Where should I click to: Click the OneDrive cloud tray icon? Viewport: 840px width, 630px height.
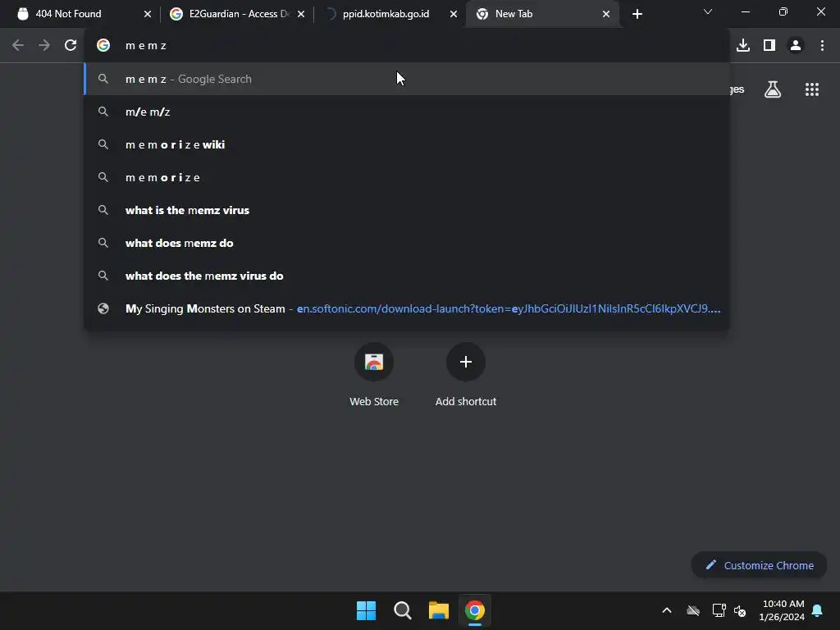coord(693,610)
